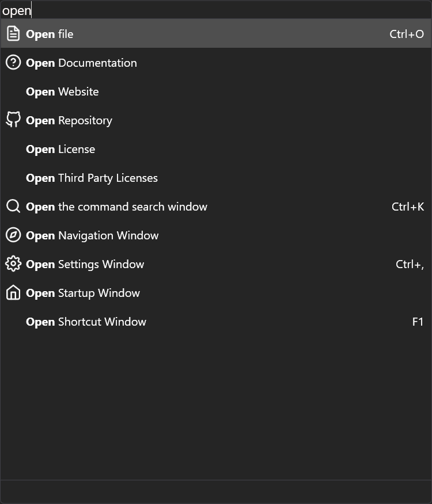
Task: Focus the search field containing 'open'
Action: click(x=216, y=10)
